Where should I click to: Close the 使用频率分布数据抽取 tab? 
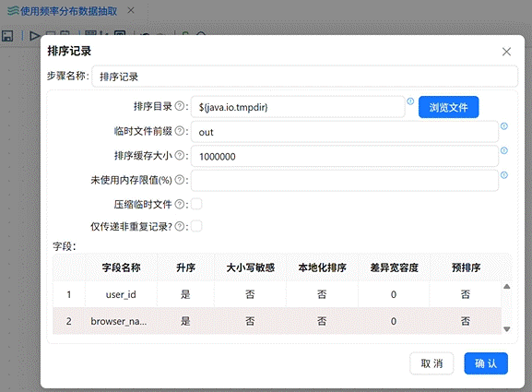[x=131, y=10]
